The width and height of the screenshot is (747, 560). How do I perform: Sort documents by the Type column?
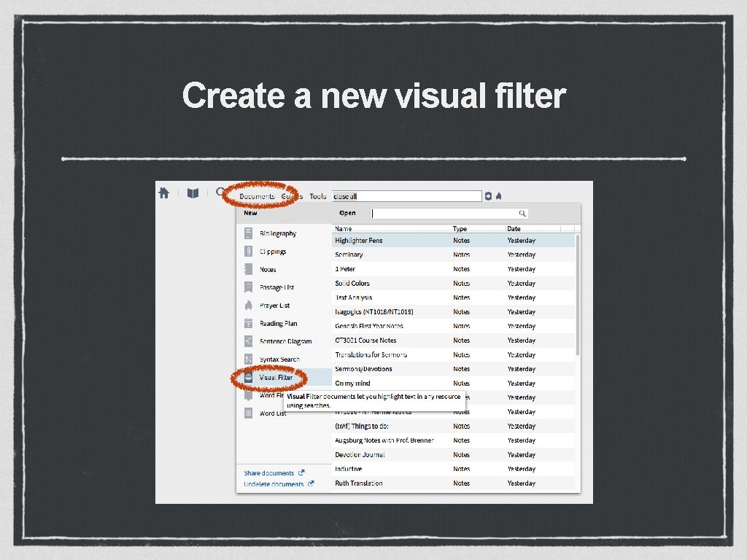(460, 228)
